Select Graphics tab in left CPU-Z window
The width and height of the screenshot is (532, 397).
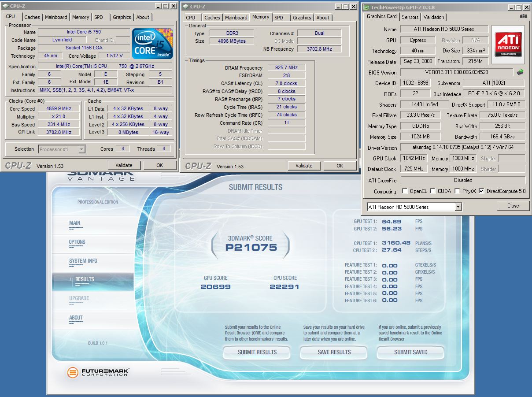click(x=122, y=17)
